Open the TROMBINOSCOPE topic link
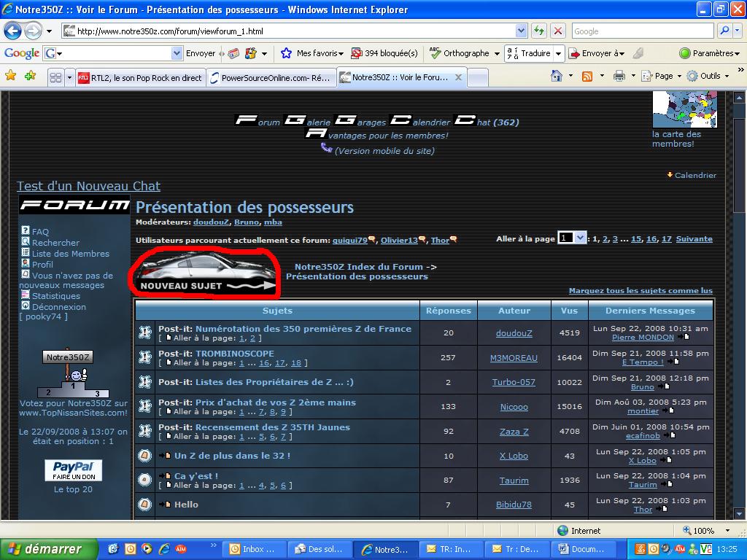This screenshot has height=560, width=747. point(235,354)
